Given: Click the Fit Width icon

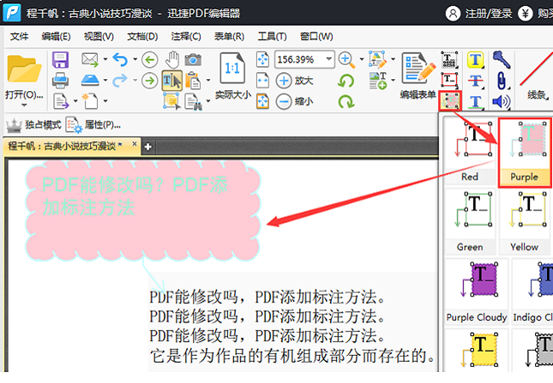Looking at the screenshot, I should coord(263,80).
